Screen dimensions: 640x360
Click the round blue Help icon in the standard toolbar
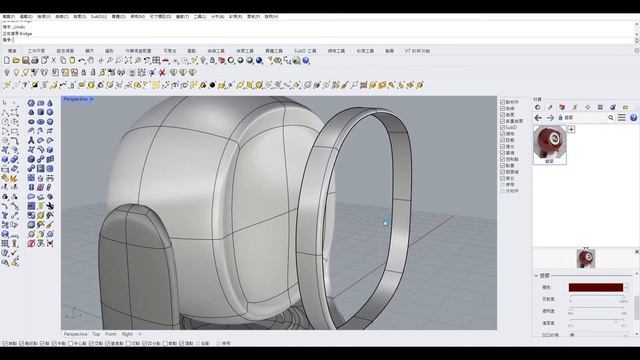click(306, 60)
